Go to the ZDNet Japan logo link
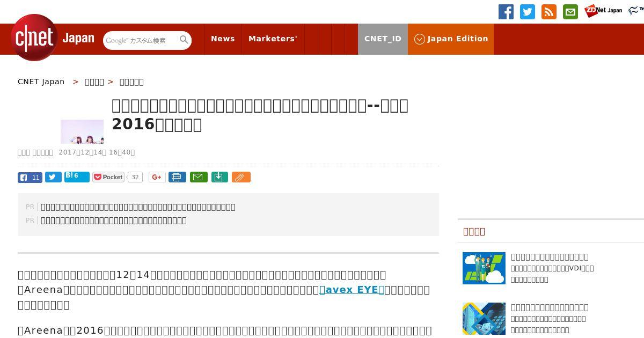 pyautogui.click(x=603, y=11)
